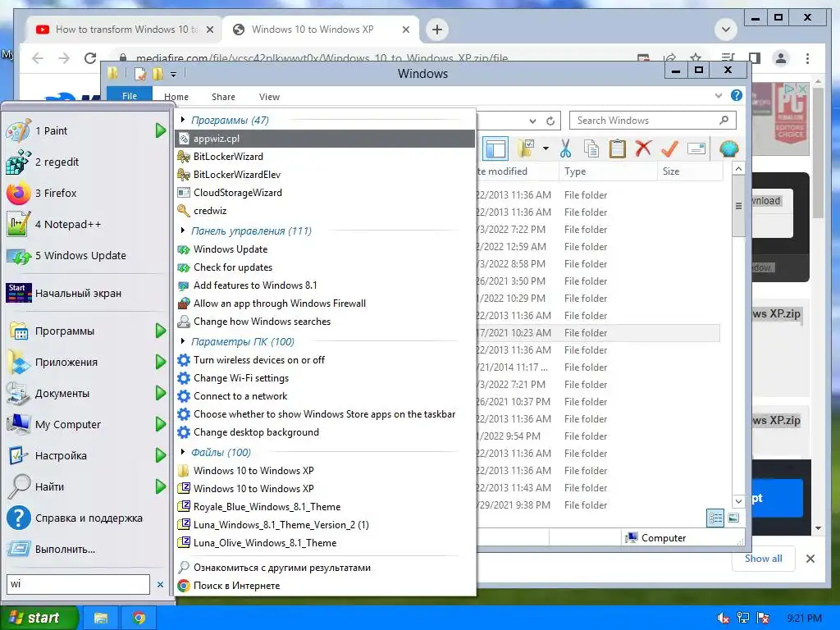Toggle the preview pane toolbar button
Image resolution: width=840 pixels, height=630 pixels.
pyautogui.click(x=495, y=149)
